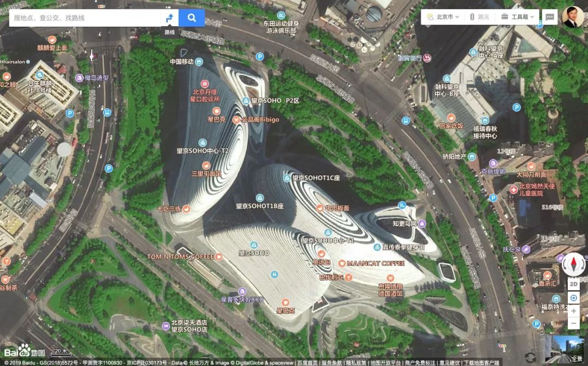Image resolution: width=588 pixels, height=366 pixels.
Task: Zoom in with the plus button
Action: 574,311
